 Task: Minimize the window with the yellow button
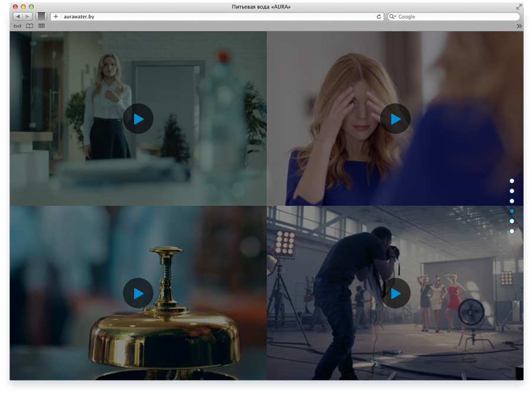pos(24,7)
